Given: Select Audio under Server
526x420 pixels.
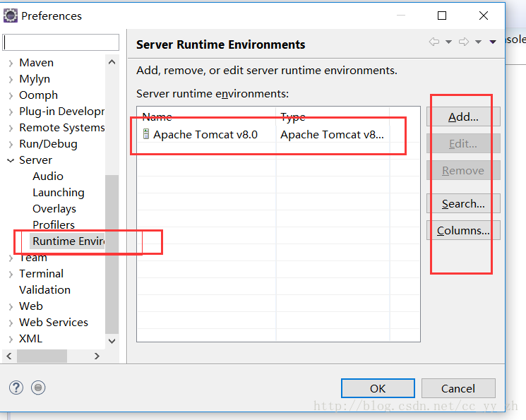Looking at the screenshot, I should [48, 176].
